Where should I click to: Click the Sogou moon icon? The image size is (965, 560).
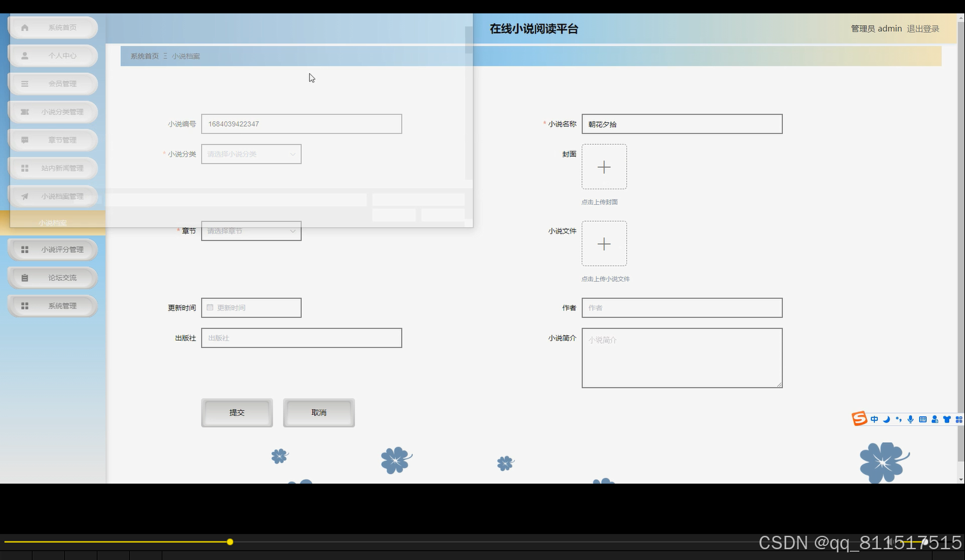(x=886, y=419)
